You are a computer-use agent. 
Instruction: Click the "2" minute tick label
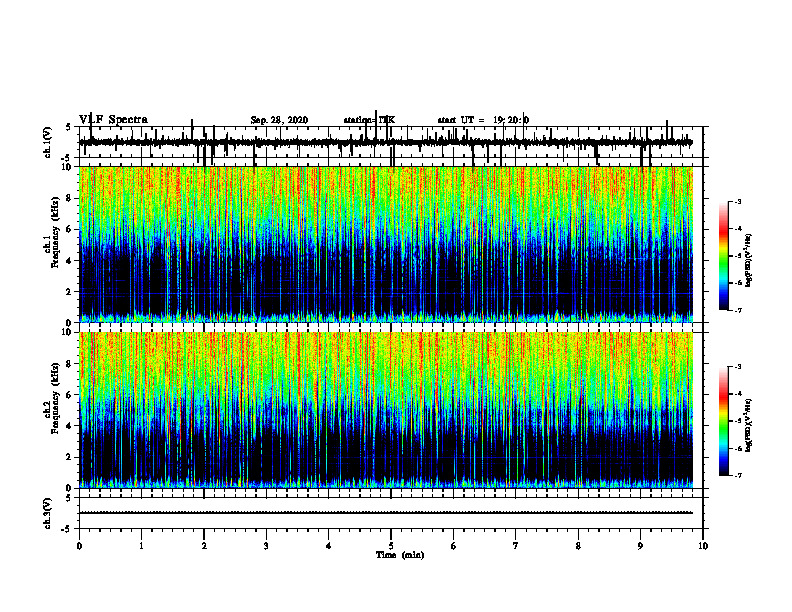(204, 546)
